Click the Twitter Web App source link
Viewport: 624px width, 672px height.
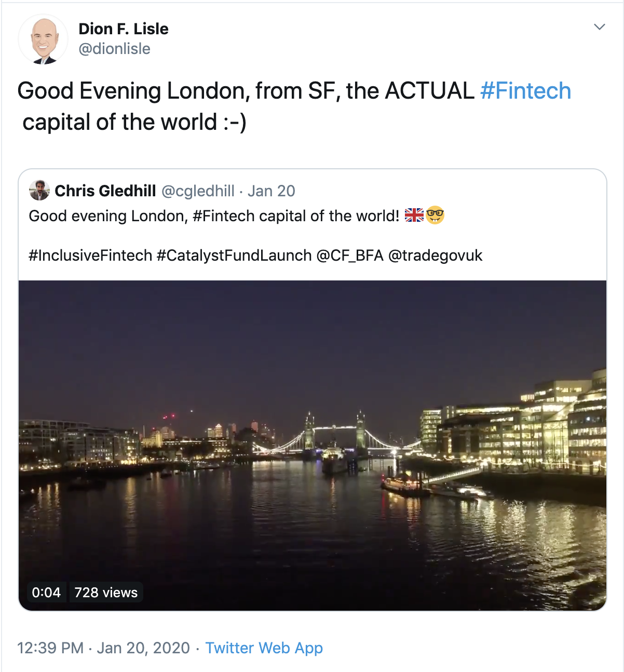[264, 648]
